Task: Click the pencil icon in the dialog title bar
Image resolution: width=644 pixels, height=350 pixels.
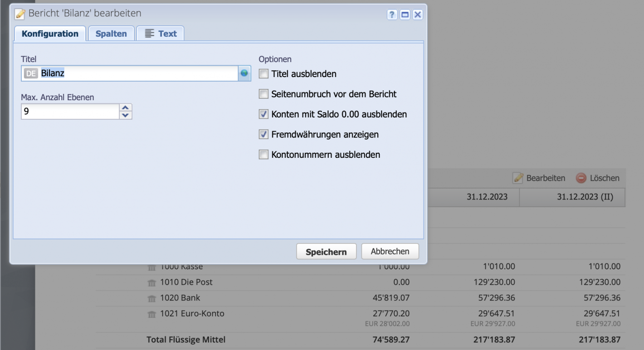Action: (19, 14)
